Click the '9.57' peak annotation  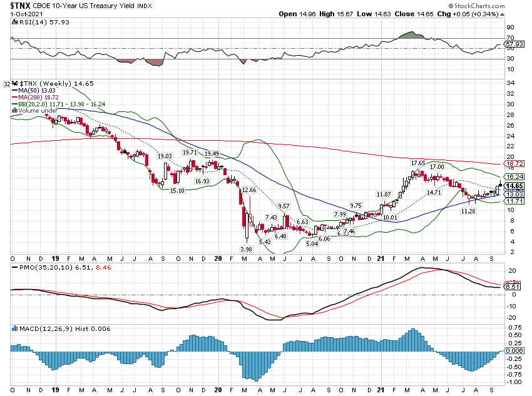284,206
